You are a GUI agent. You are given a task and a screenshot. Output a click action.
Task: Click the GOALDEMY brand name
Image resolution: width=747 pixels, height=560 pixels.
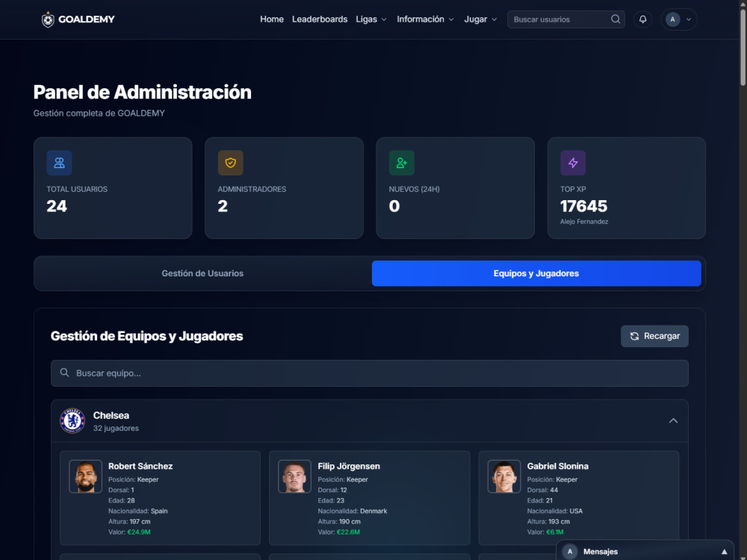[x=86, y=19]
